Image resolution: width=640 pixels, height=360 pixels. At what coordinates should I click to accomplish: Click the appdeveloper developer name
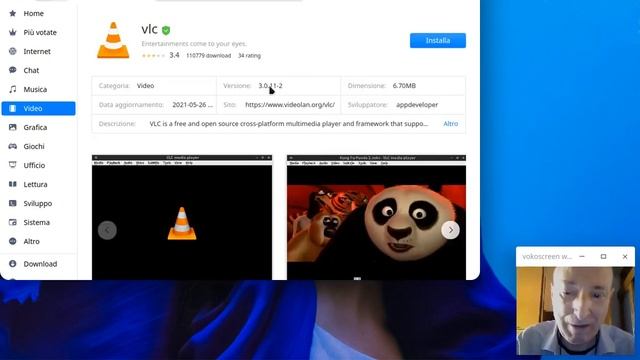pyautogui.click(x=417, y=104)
